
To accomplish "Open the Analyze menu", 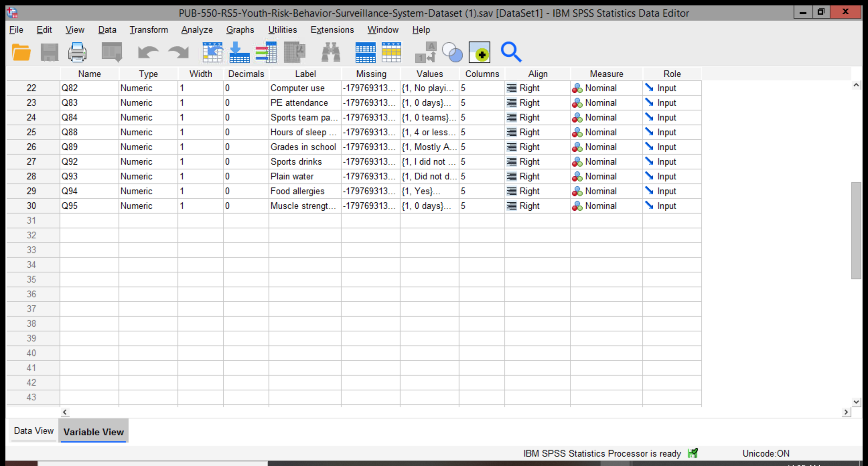I will coord(197,30).
